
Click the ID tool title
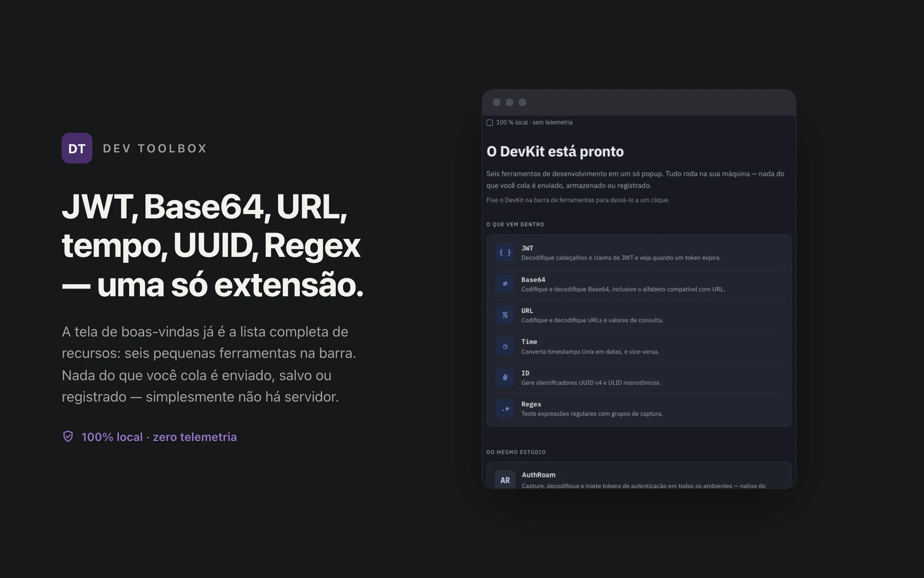(x=525, y=373)
